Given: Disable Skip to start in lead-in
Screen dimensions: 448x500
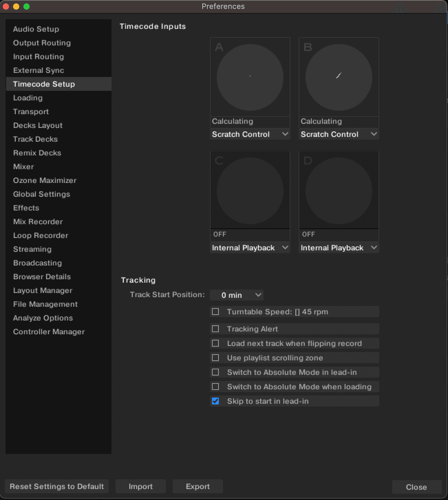Looking at the screenshot, I should 215,401.
